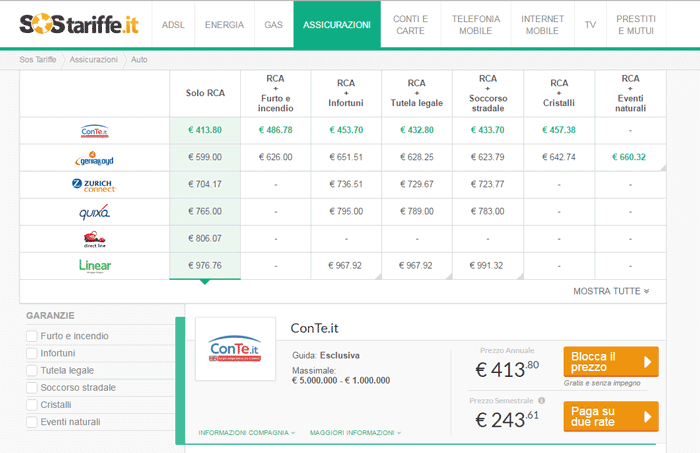The width and height of the screenshot is (700, 453).
Task: Click the large ConTe.it logo thumbnail
Action: tap(235, 349)
